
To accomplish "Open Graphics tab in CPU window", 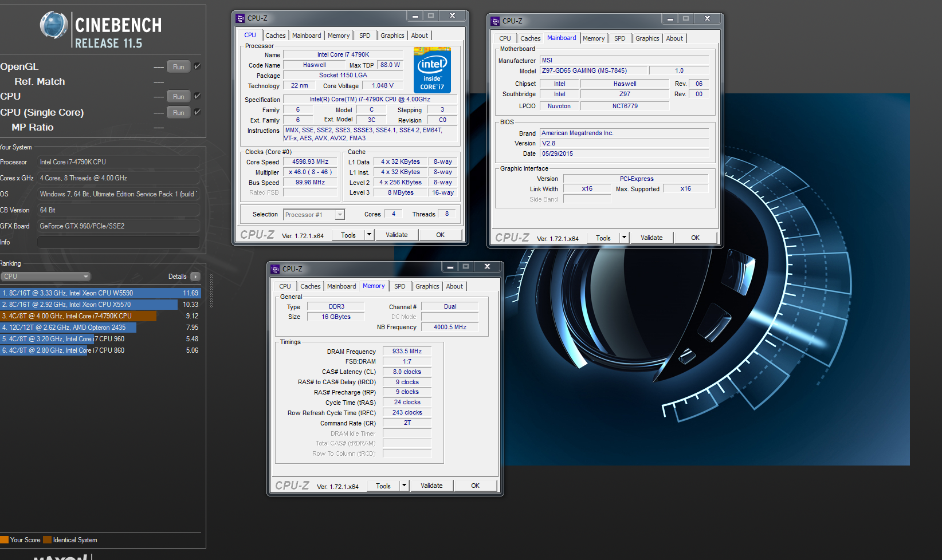I will coord(392,36).
